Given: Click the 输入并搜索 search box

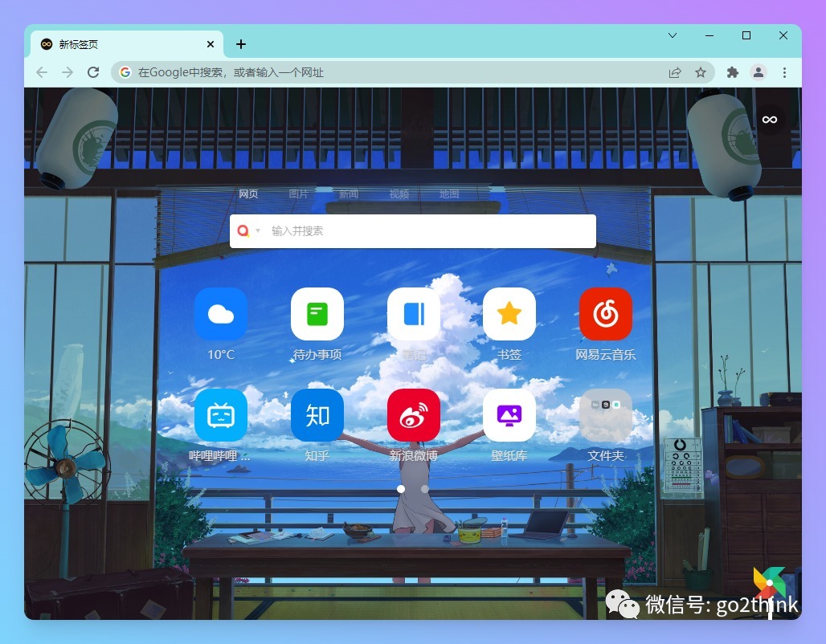Looking at the screenshot, I should tap(413, 230).
